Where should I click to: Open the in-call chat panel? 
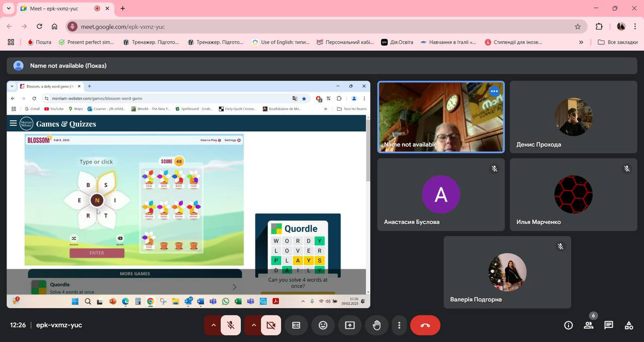pos(609,325)
